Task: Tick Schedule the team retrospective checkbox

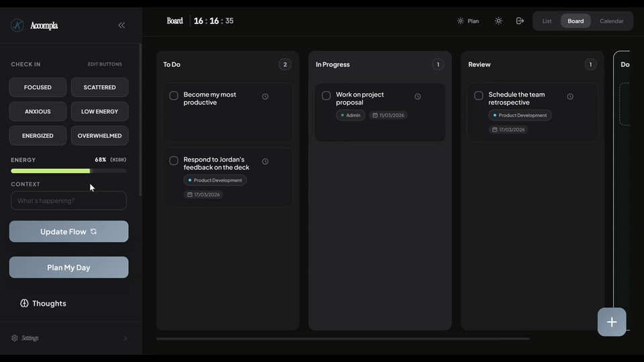Action: tap(479, 96)
